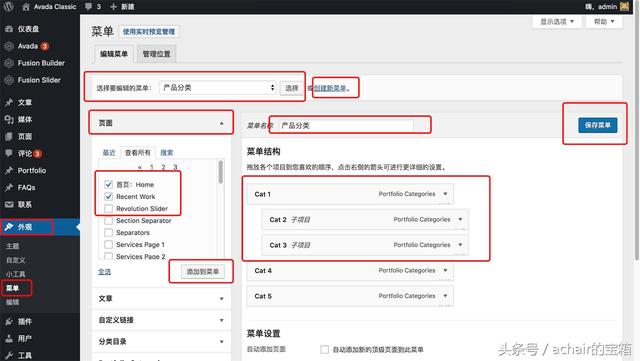Uncheck the 首页: Home checkbox
This screenshot has height=361, width=640.
[109, 184]
